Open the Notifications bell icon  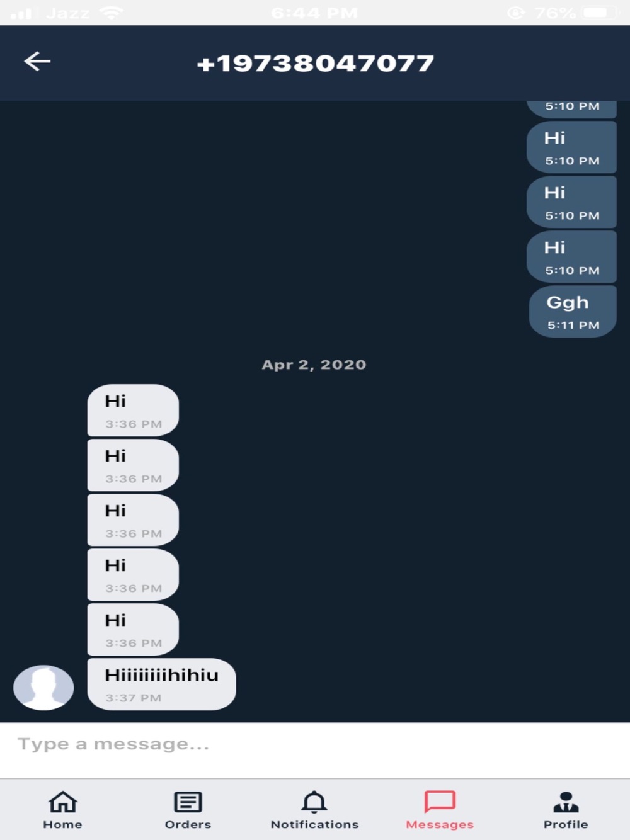coord(314,802)
